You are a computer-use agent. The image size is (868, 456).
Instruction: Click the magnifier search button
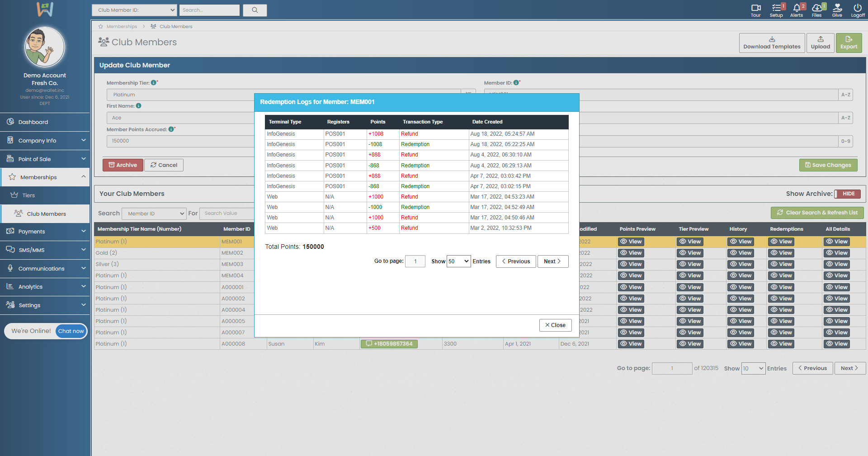(x=255, y=10)
